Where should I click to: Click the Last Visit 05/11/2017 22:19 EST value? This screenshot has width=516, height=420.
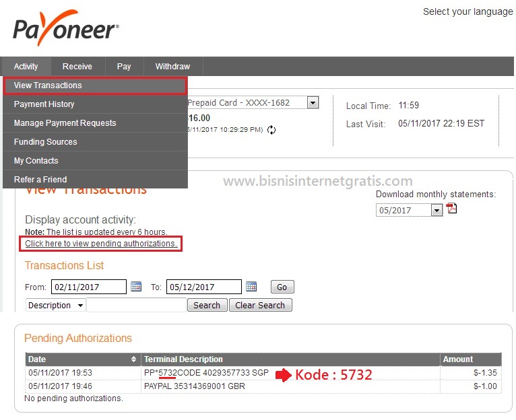[441, 124]
